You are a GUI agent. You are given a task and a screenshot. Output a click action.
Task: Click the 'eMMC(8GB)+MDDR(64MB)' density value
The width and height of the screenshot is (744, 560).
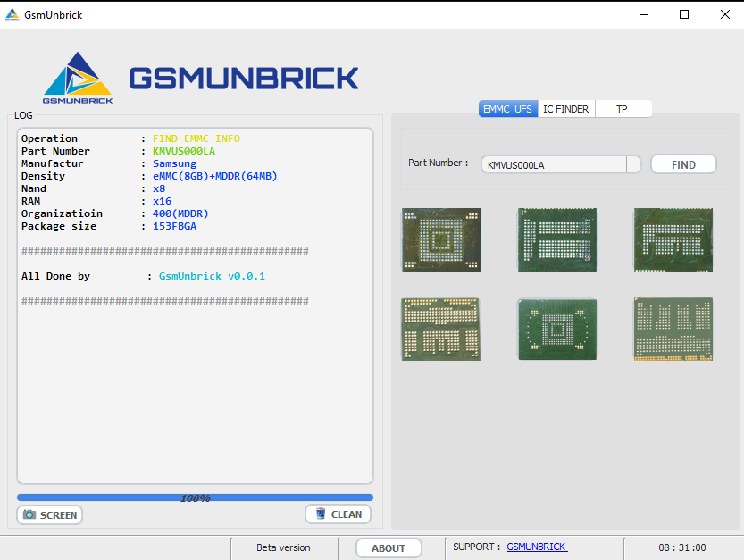click(215, 176)
